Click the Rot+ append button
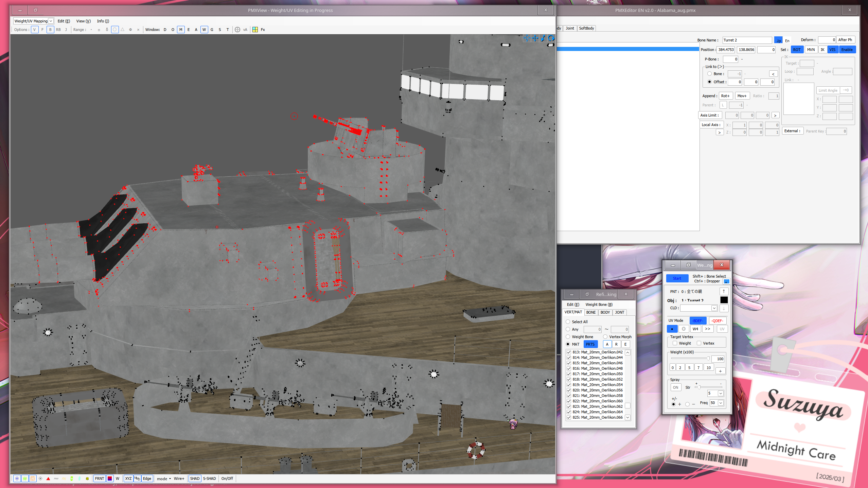This screenshot has height=488, width=868. (725, 96)
